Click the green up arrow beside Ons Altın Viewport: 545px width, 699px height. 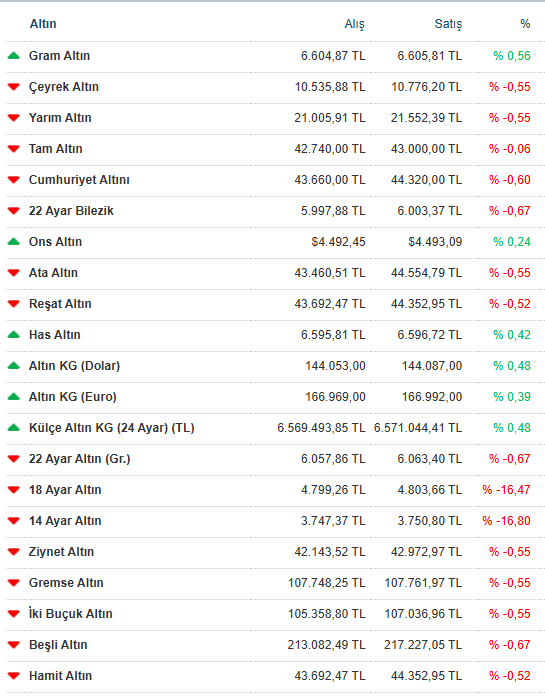coord(14,242)
